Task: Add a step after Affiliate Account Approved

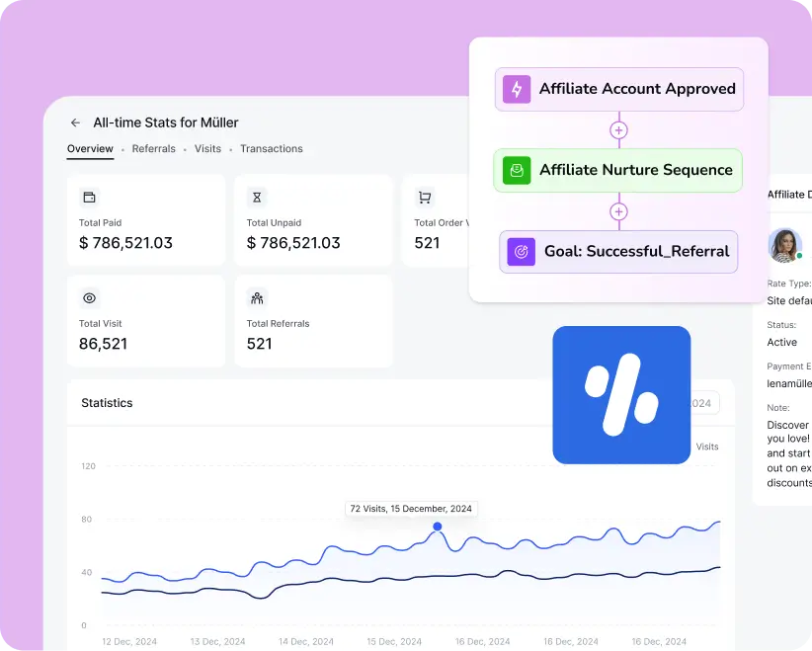Action: click(x=618, y=130)
